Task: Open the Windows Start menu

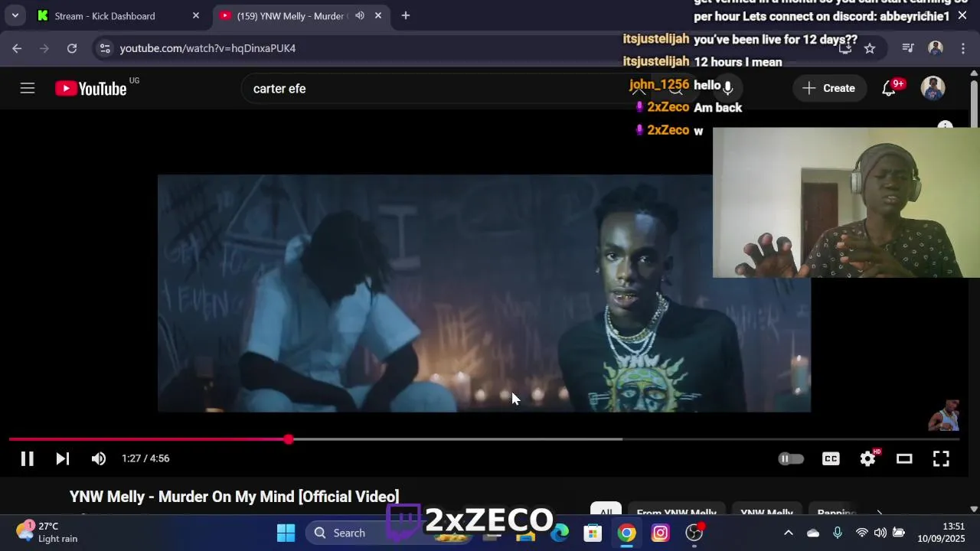Action: pos(286,533)
